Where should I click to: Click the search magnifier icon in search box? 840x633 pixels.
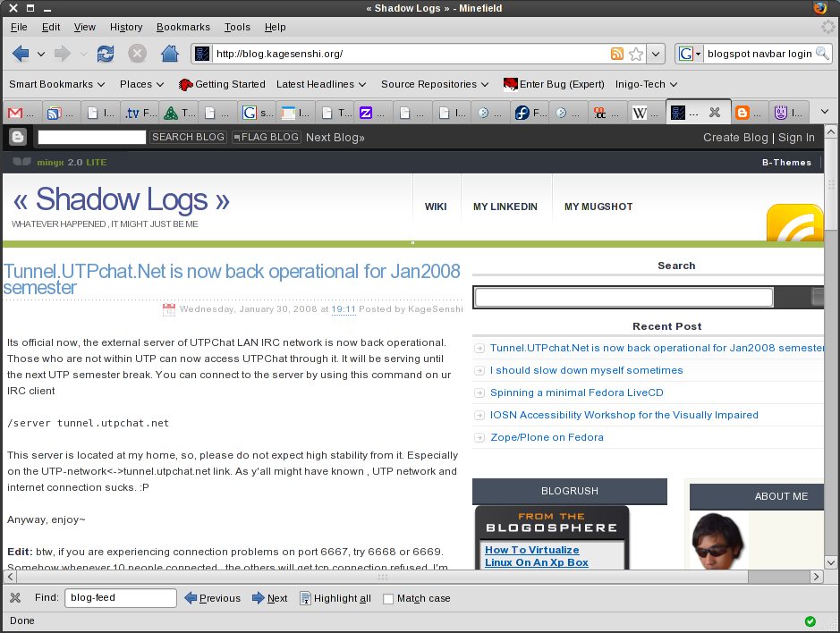click(822, 53)
